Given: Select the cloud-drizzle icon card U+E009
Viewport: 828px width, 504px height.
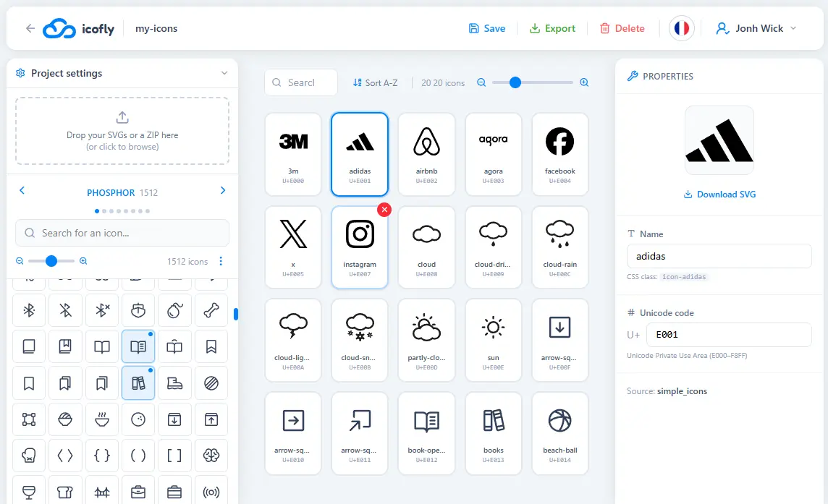Looking at the screenshot, I should (x=493, y=247).
